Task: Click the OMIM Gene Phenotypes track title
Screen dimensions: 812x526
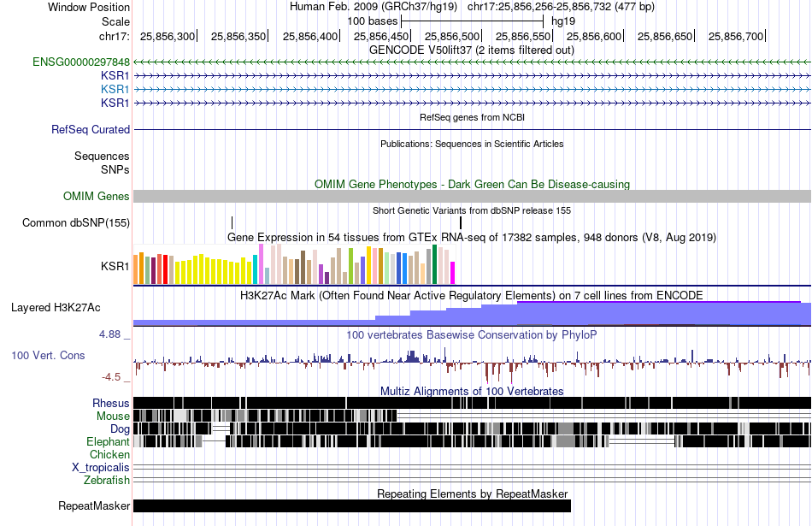Action: click(x=472, y=185)
